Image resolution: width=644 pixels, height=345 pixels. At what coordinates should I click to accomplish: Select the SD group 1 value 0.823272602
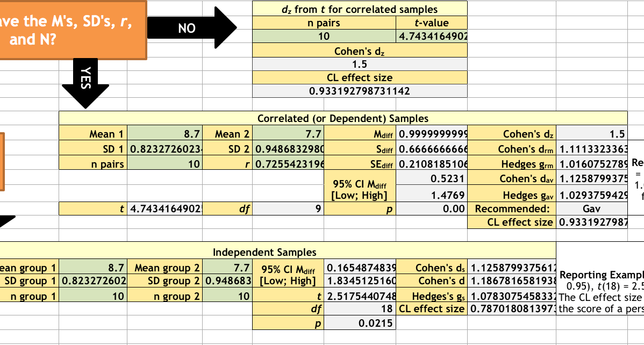pyautogui.click(x=94, y=282)
